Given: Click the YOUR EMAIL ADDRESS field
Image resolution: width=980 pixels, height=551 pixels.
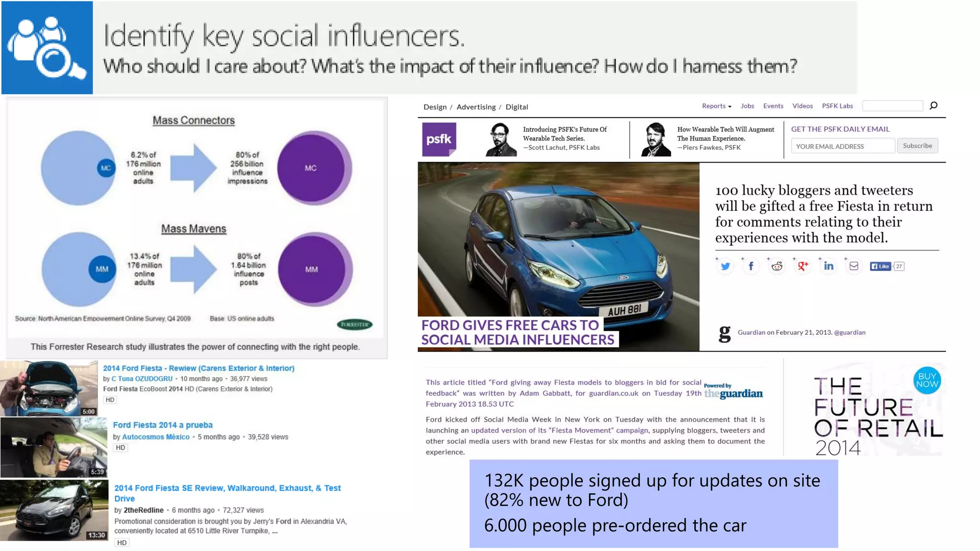Looking at the screenshot, I should [x=842, y=146].
